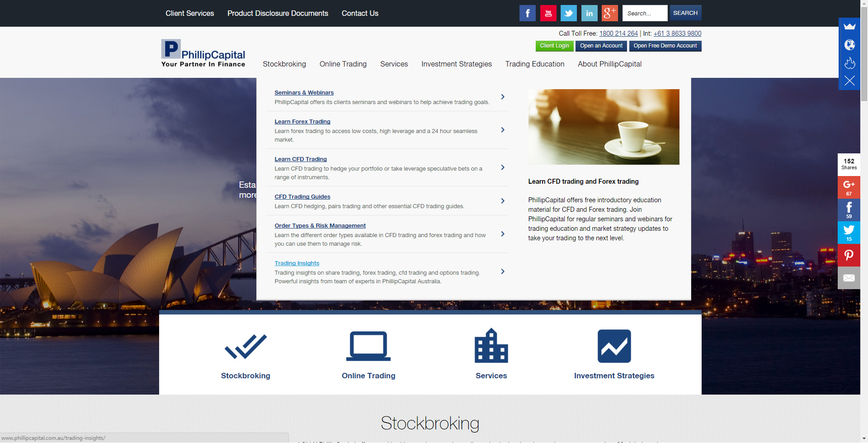868x443 pixels.
Task: Open the Google Plus header icon
Action: pyautogui.click(x=609, y=13)
